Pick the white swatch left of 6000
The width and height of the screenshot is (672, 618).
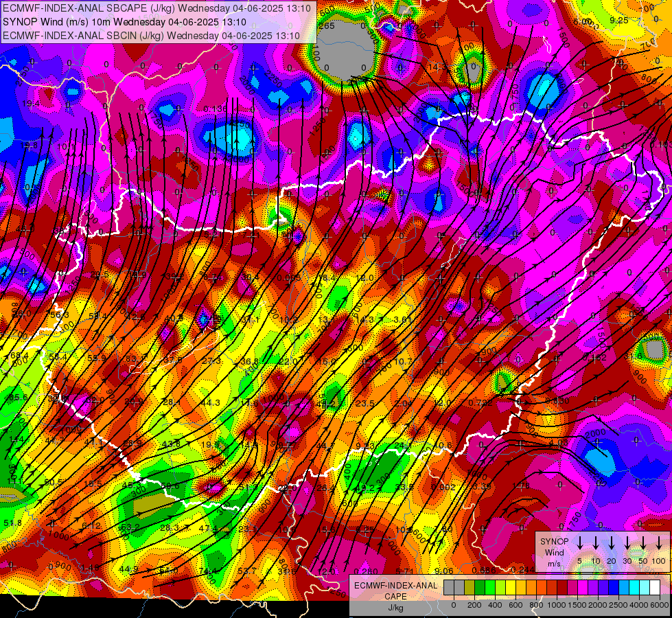(x=655, y=588)
